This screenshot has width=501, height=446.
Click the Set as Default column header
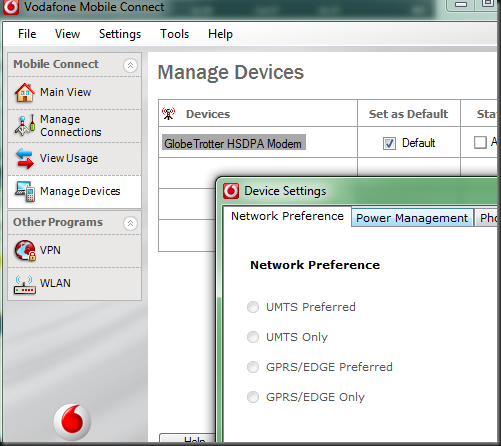pyautogui.click(x=408, y=114)
